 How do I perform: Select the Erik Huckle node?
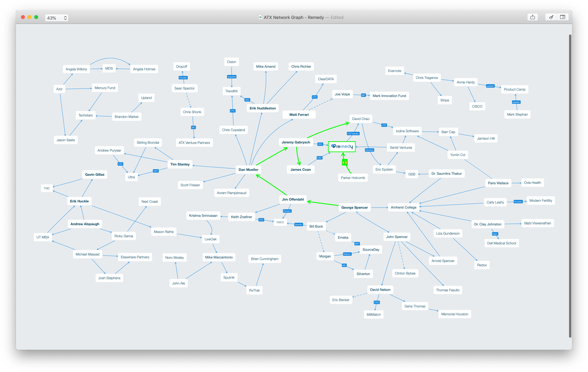pos(79,201)
